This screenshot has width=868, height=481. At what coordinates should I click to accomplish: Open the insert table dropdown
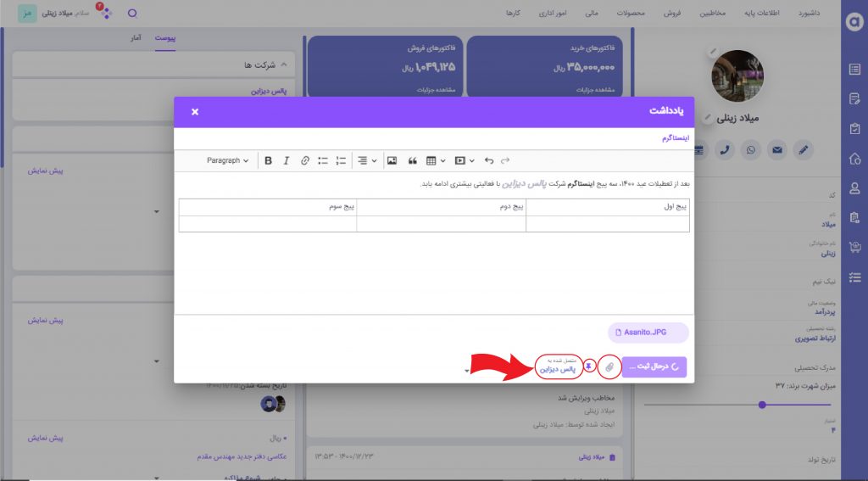pyautogui.click(x=436, y=160)
